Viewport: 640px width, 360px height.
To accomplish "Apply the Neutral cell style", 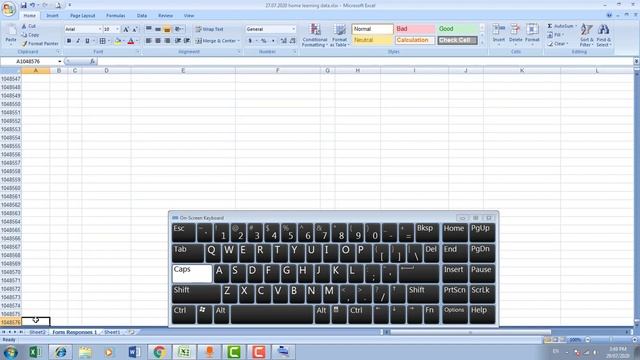I will 372,40.
